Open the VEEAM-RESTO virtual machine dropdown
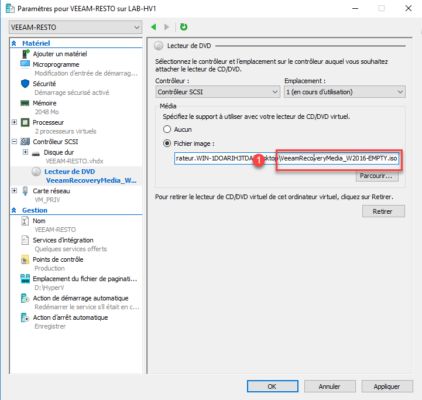The image size is (422, 400). tap(76, 27)
